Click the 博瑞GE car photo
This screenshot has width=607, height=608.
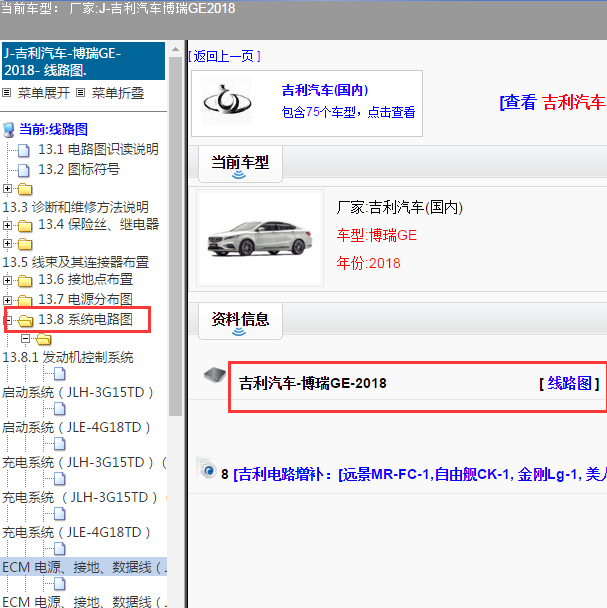point(260,238)
